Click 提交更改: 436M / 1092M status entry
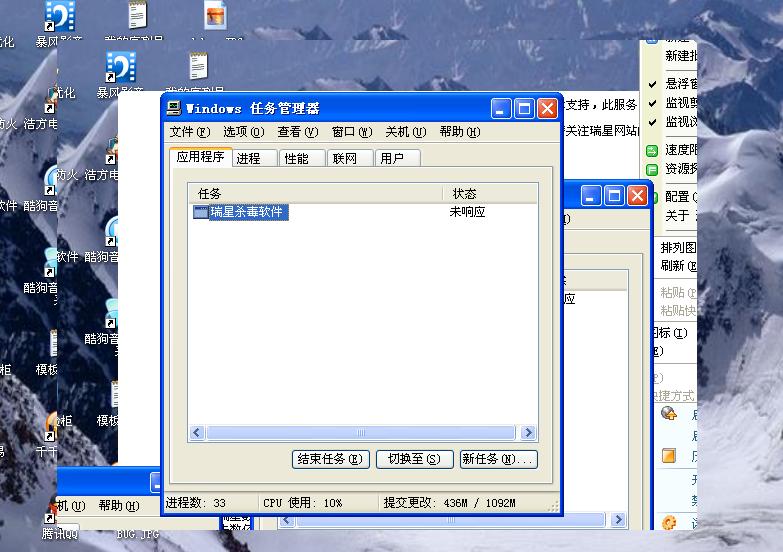Viewport: 783px width, 552px height. (449, 503)
